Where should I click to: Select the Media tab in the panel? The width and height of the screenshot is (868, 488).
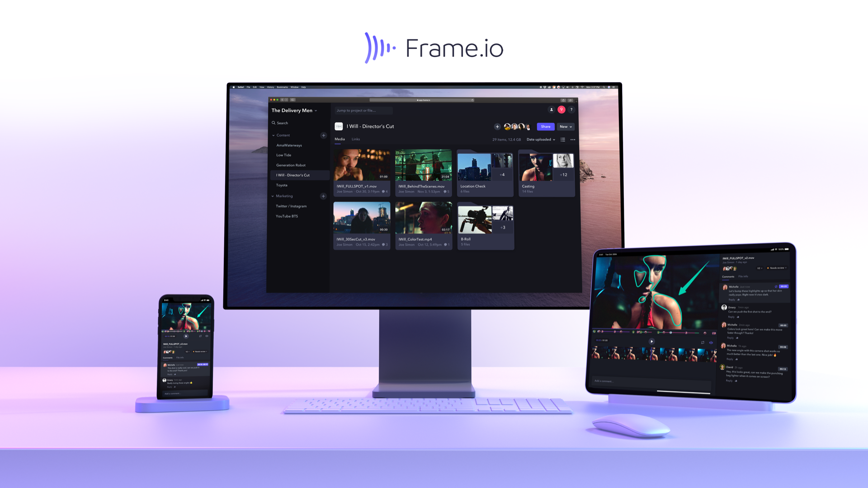point(340,139)
